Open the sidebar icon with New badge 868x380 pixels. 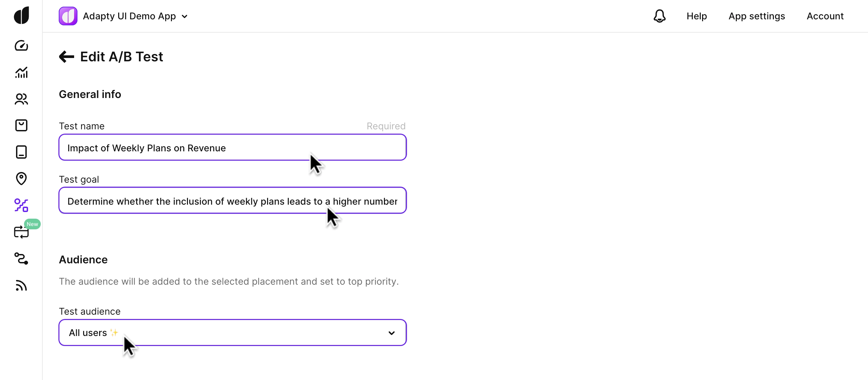point(21,232)
